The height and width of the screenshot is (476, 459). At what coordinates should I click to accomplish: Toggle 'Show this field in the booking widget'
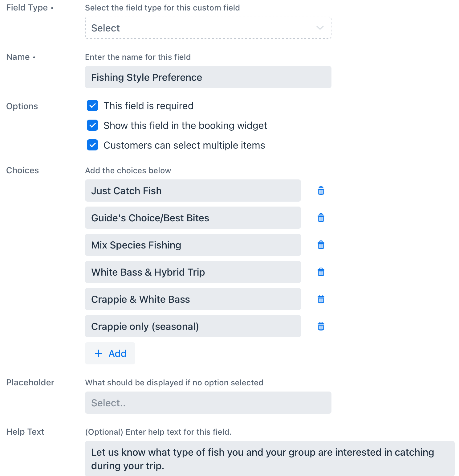pyautogui.click(x=92, y=125)
